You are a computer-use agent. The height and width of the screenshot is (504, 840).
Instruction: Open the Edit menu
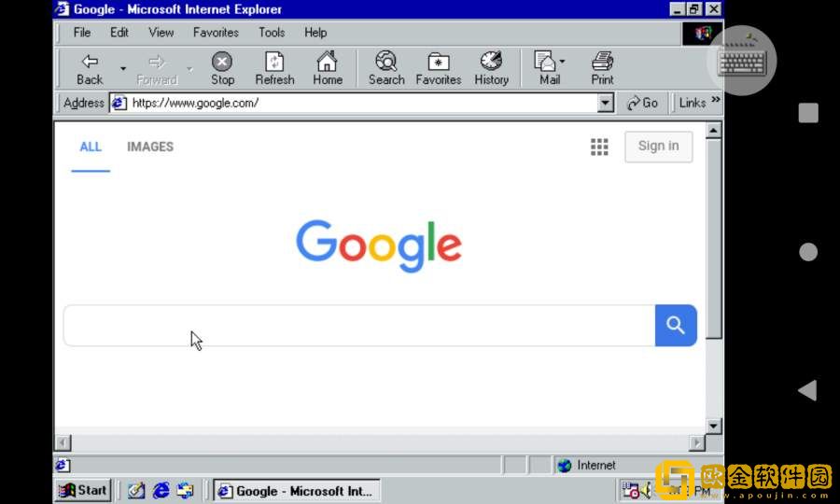pyautogui.click(x=119, y=33)
